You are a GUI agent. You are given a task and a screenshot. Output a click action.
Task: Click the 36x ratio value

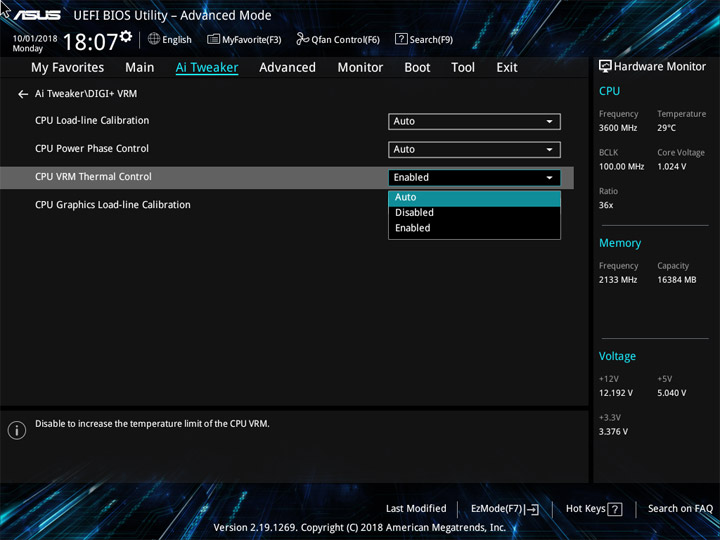point(606,205)
